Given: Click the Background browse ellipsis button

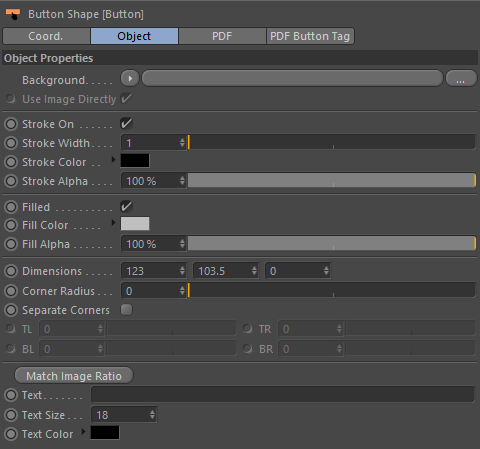Looking at the screenshot, I should (461, 79).
